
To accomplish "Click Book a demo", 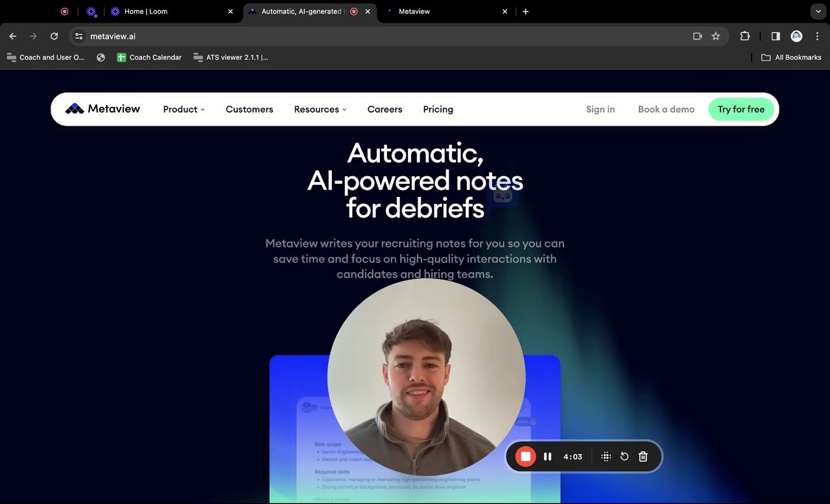I will pyautogui.click(x=666, y=109).
